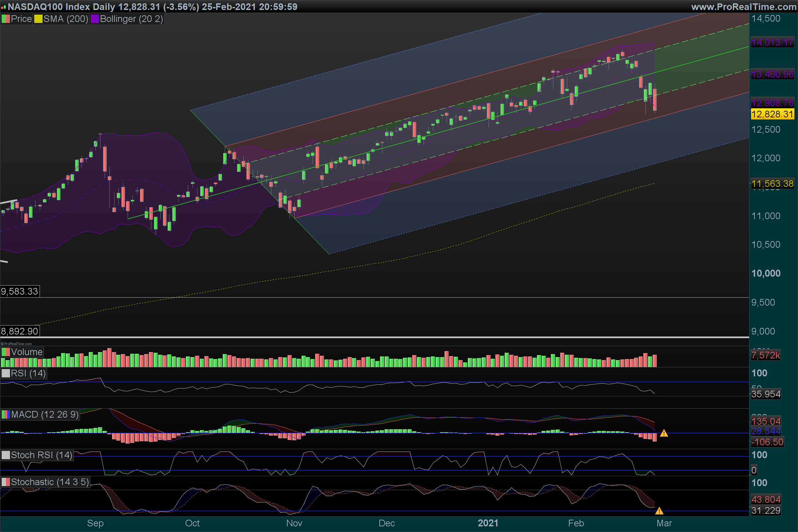Open the SMA (200) indicator label
The height and width of the screenshot is (532, 798).
[66, 19]
